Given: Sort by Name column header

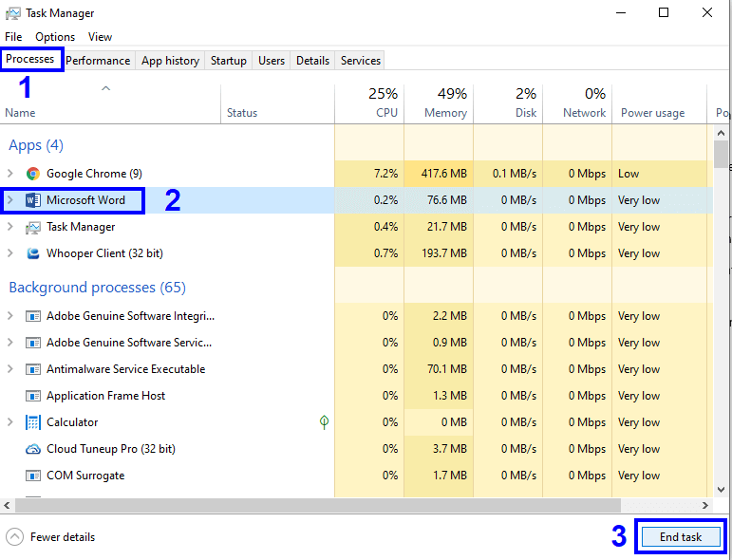Looking at the screenshot, I should coord(110,103).
